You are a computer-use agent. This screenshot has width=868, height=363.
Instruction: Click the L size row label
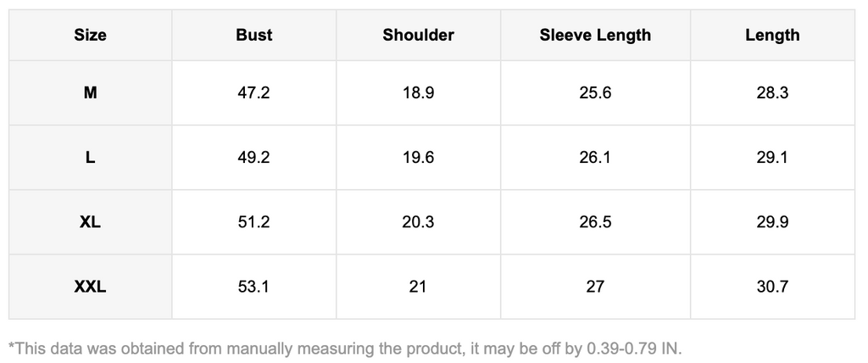[90, 157]
